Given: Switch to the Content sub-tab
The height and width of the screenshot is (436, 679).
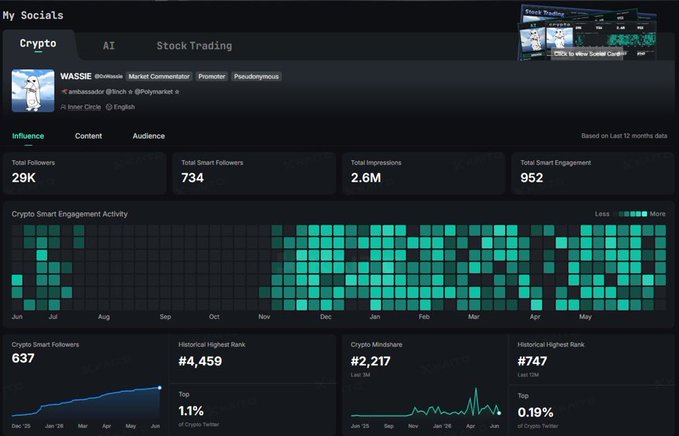Looking at the screenshot, I should 88,136.
